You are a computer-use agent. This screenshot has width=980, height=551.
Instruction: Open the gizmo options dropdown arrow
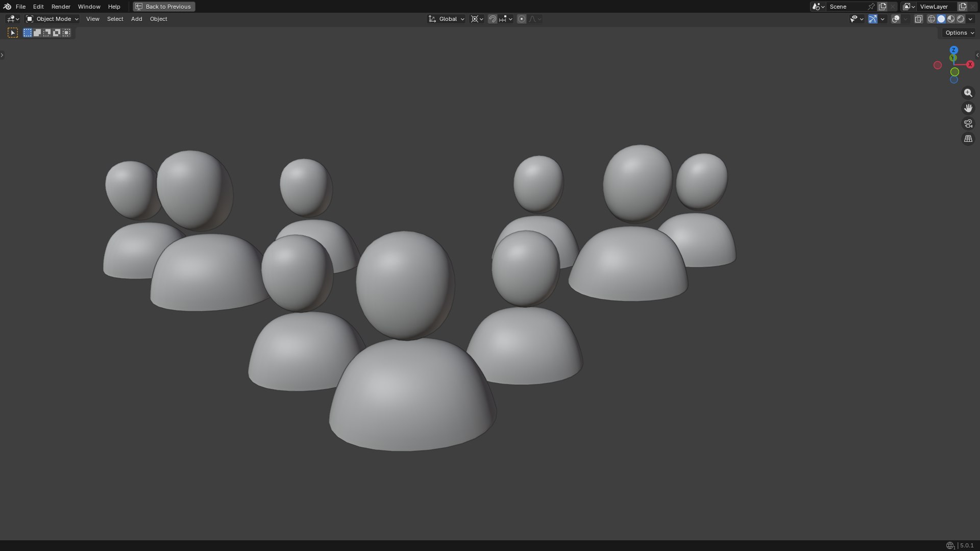click(883, 19)
